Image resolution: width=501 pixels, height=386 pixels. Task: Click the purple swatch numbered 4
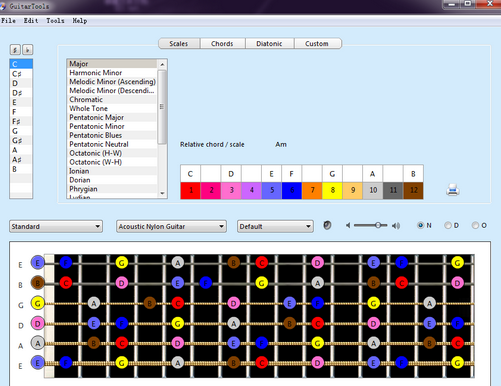251,190
